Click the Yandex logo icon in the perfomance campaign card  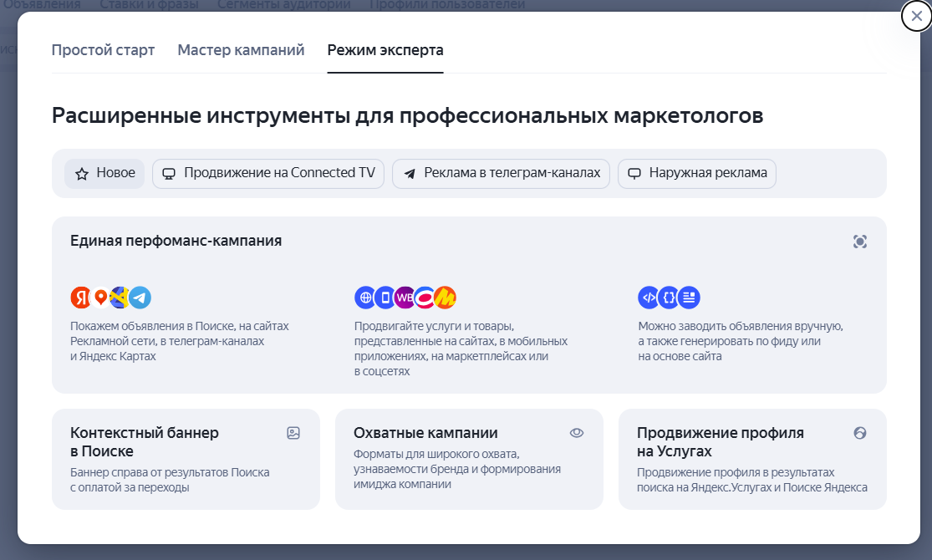[x=79, y=298]
